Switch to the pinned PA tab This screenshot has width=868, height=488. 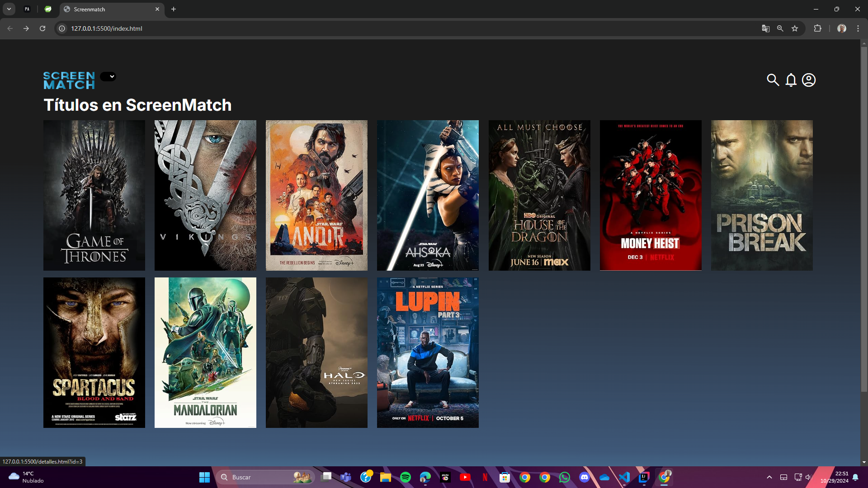point(27,9)
